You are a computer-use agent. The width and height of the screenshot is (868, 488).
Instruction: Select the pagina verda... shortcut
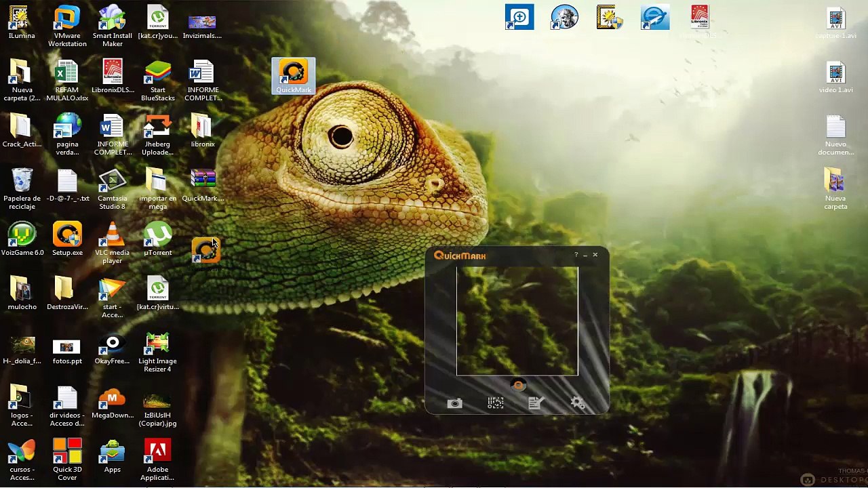[67, 134]
